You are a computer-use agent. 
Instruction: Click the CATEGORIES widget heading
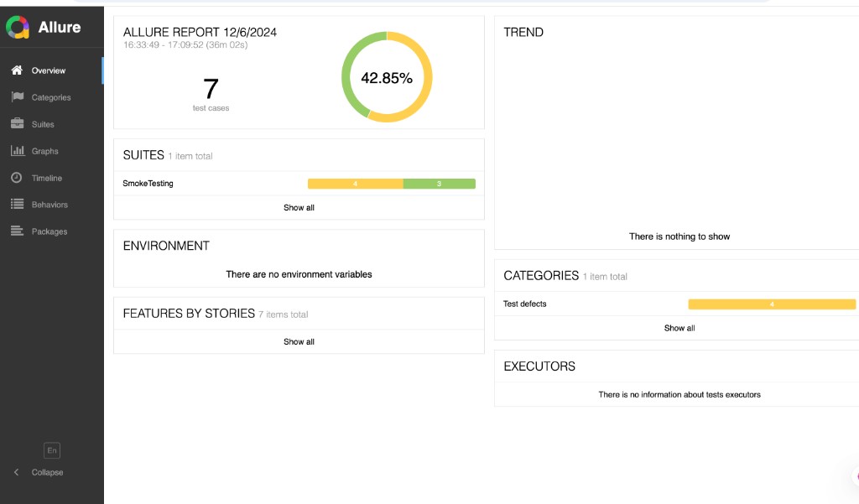tap(541, 276)
